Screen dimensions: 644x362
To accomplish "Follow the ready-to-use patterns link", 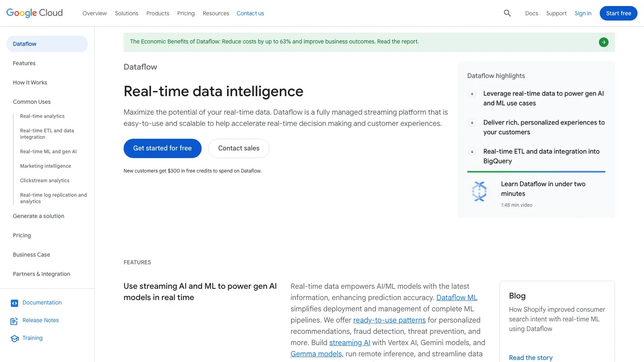I will [389, 320].
